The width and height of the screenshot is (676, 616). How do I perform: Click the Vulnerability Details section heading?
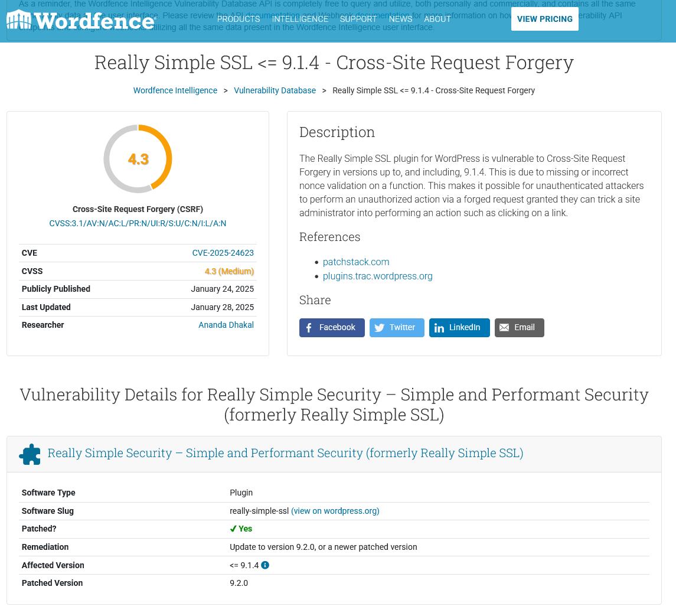point(334,405)
